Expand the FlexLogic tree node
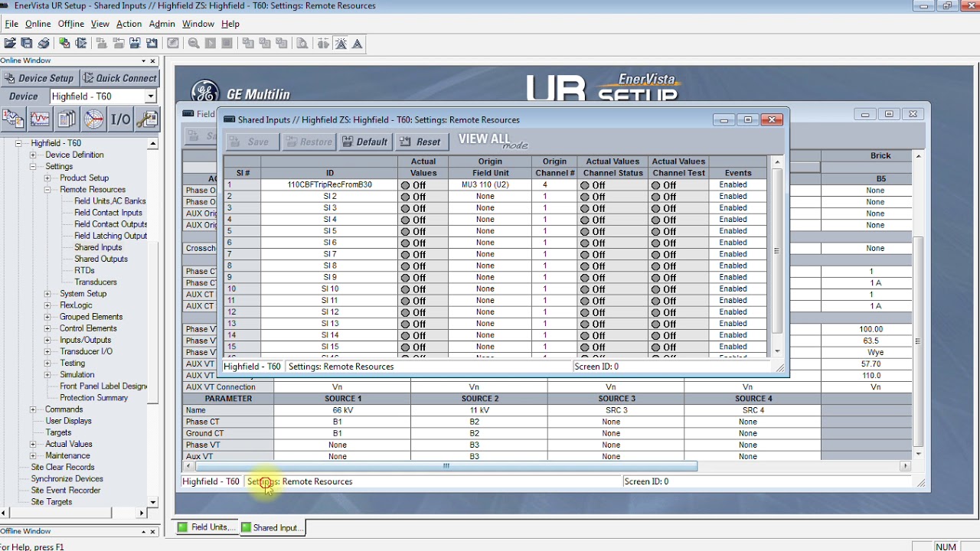The image size is (980, 551). [x=47, y=305]
